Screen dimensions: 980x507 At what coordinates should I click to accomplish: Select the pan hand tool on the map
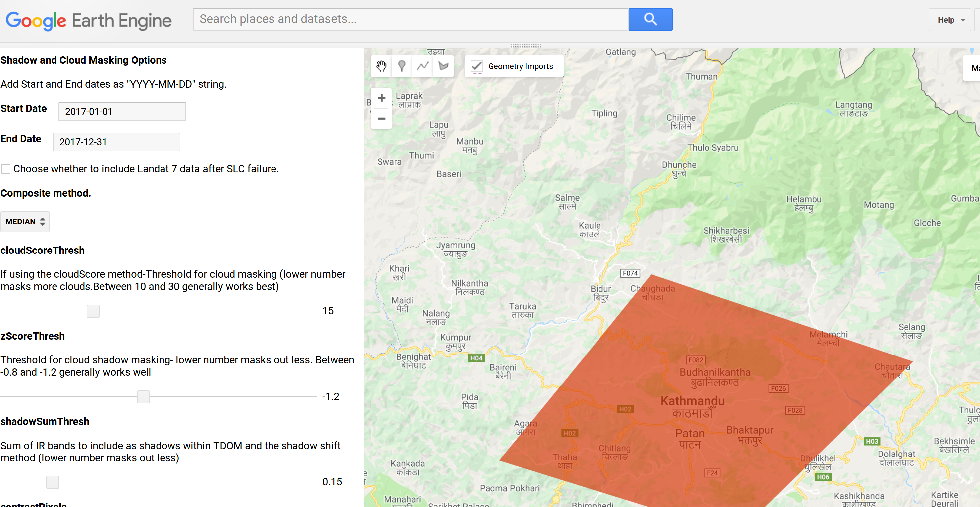pos(381,66)
